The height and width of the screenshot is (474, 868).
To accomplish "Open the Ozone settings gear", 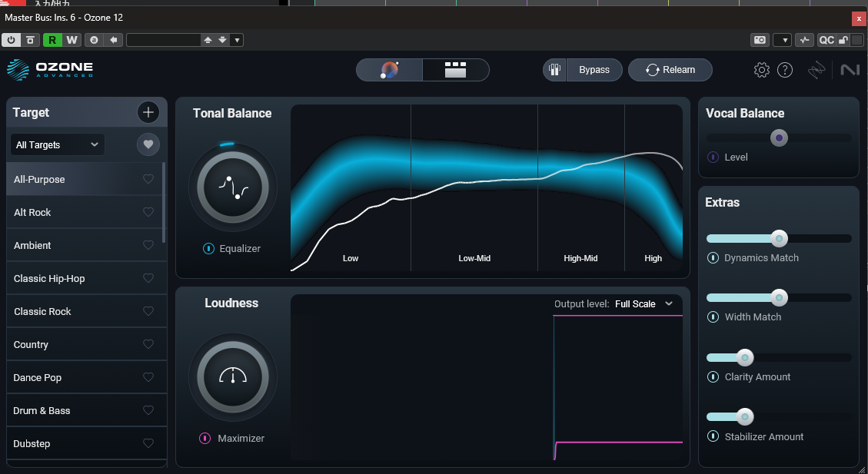I will [762, 70].
